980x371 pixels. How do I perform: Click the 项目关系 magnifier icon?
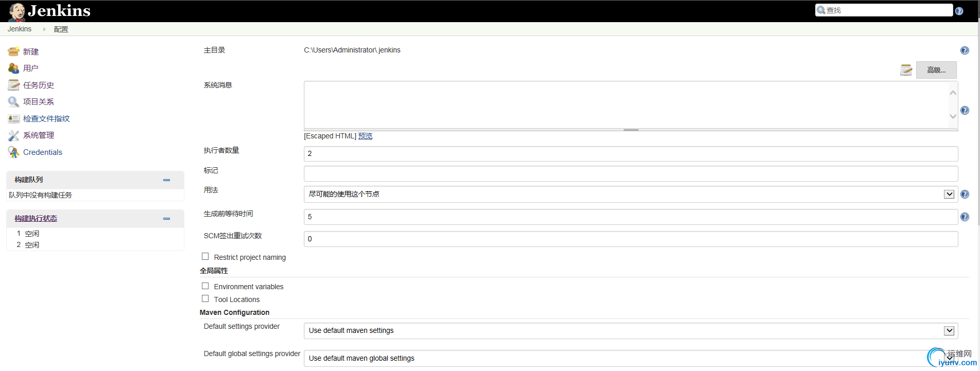point(13,101)
